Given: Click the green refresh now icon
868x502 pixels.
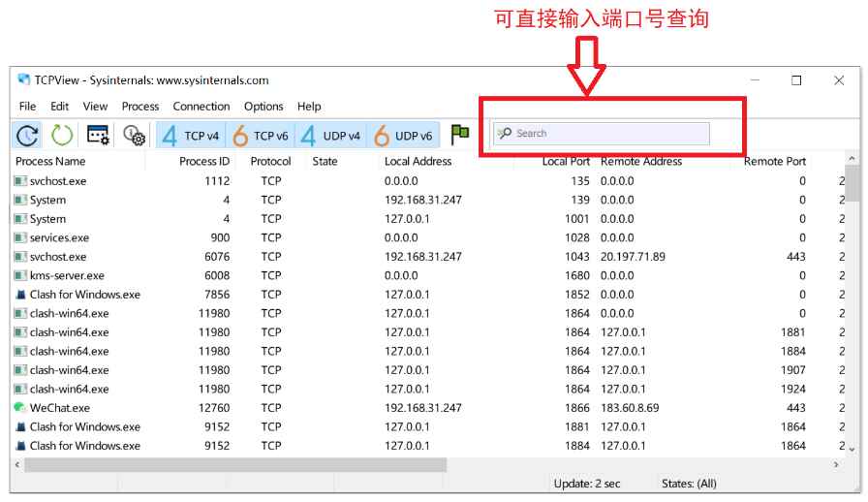Looking at the screenshot, I should point(62,136).
